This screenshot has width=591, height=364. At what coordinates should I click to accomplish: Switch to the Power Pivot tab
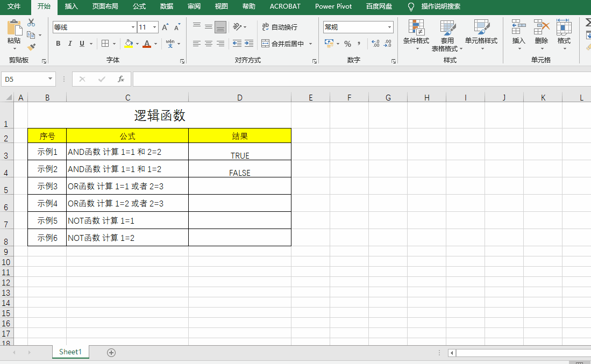(x=333, y=6)
